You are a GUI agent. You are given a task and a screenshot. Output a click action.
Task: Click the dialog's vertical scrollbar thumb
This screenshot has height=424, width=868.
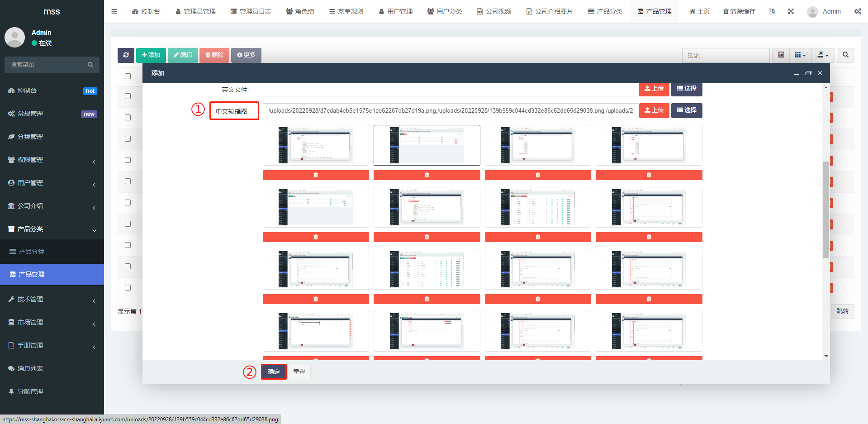pyautogui.click(x=826, y=208)
